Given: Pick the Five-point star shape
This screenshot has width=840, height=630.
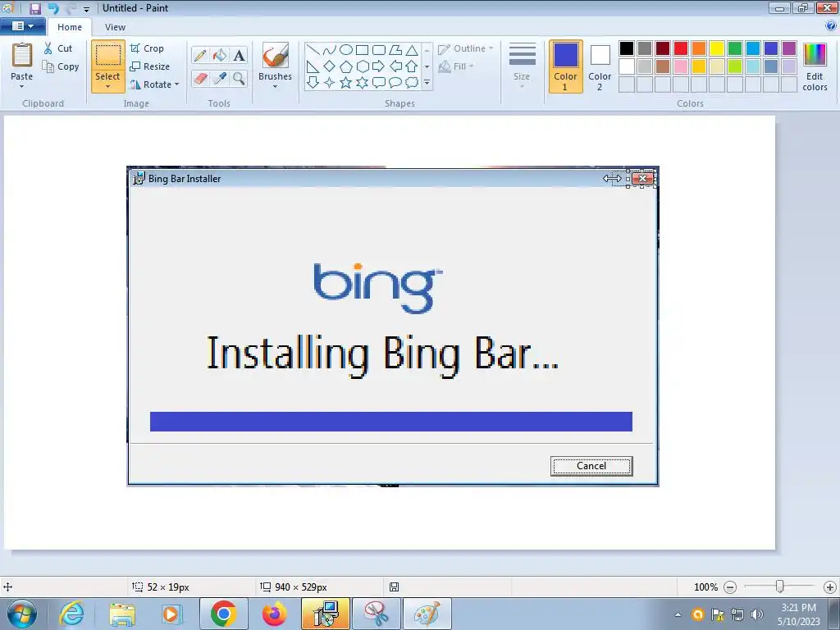Looking at the screenshot, I should 346,83.
